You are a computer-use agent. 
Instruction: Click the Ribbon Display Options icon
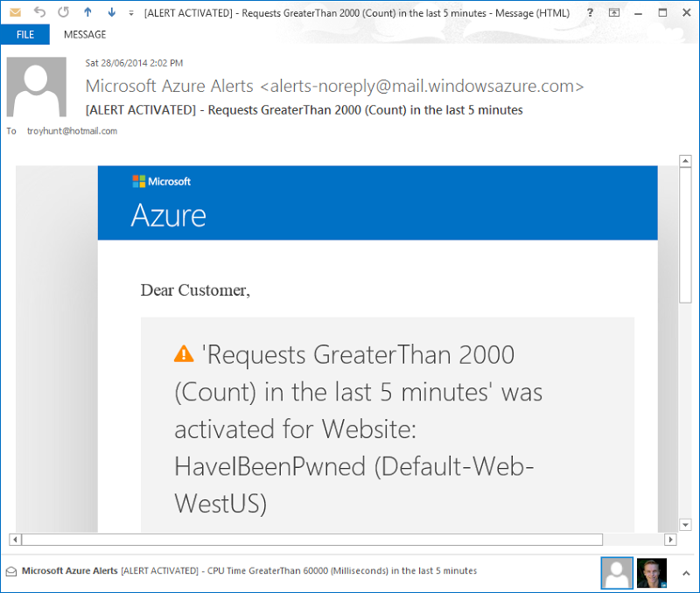point(614,13)
